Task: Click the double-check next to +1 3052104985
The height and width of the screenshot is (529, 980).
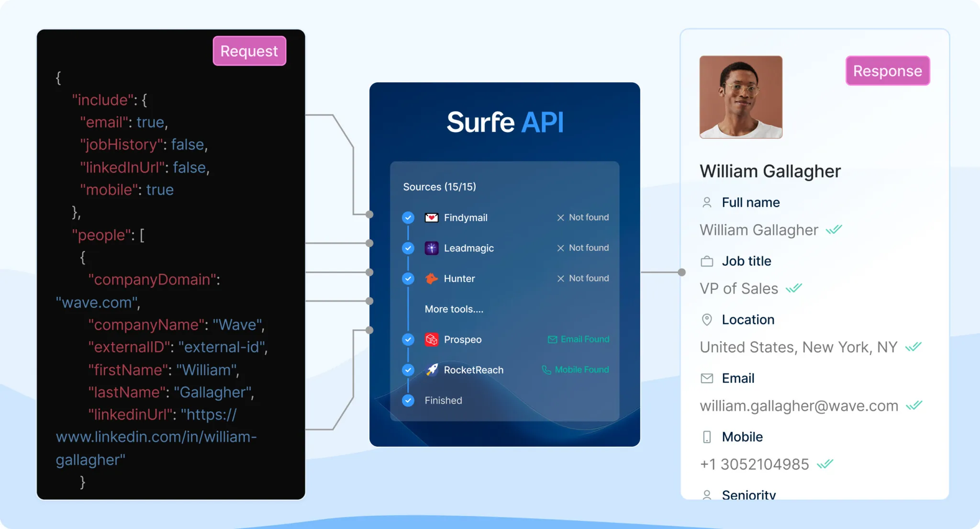Action: pyautogui.click(x=825, y=464)
